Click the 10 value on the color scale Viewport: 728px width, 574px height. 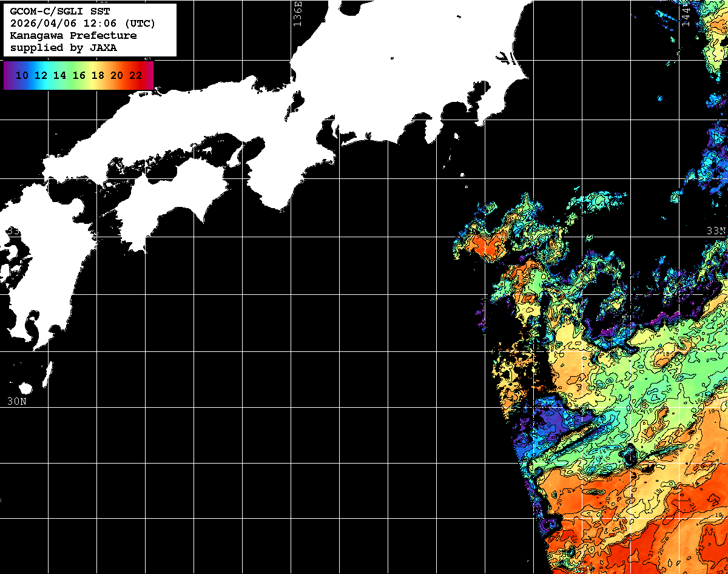22,75
